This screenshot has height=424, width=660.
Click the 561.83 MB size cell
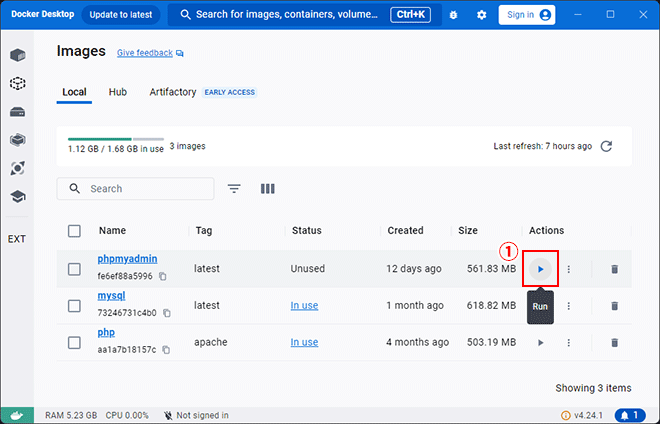click(491, 269)
